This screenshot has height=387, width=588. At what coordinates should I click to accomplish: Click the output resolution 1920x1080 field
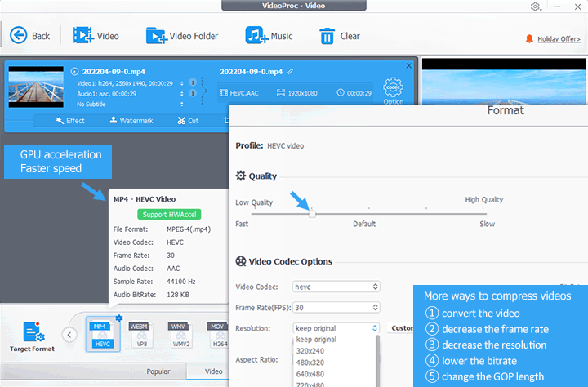[x=297, y=93]
